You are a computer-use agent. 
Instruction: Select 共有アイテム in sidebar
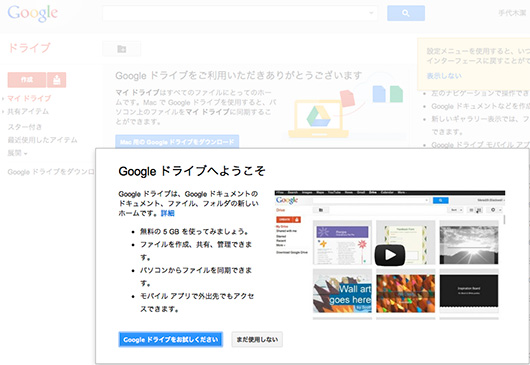28,111
